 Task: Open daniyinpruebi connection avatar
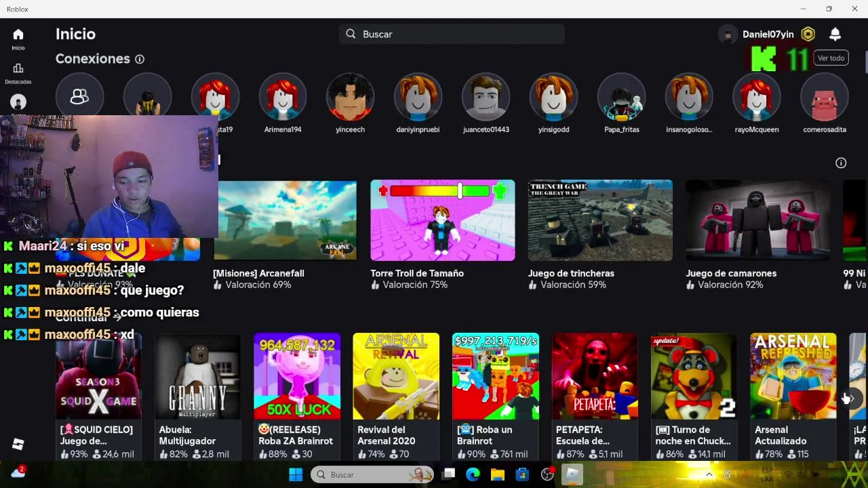[x=418, y=97]
